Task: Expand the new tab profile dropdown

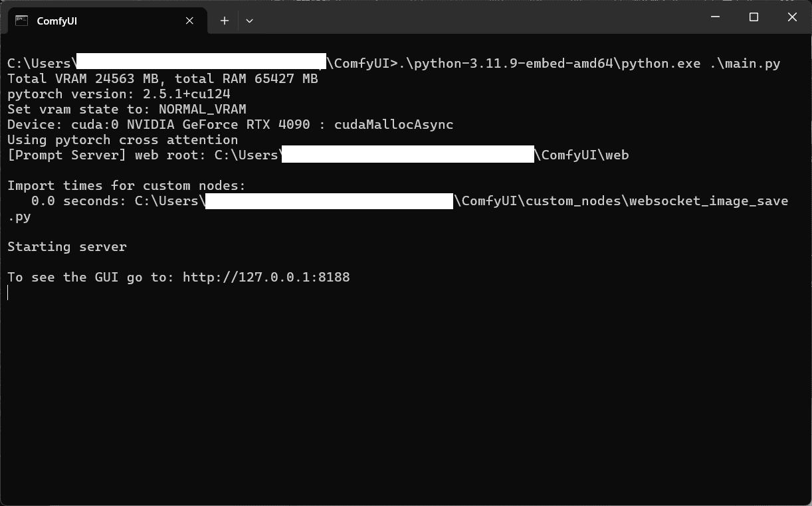Action: tap(249, 21)
